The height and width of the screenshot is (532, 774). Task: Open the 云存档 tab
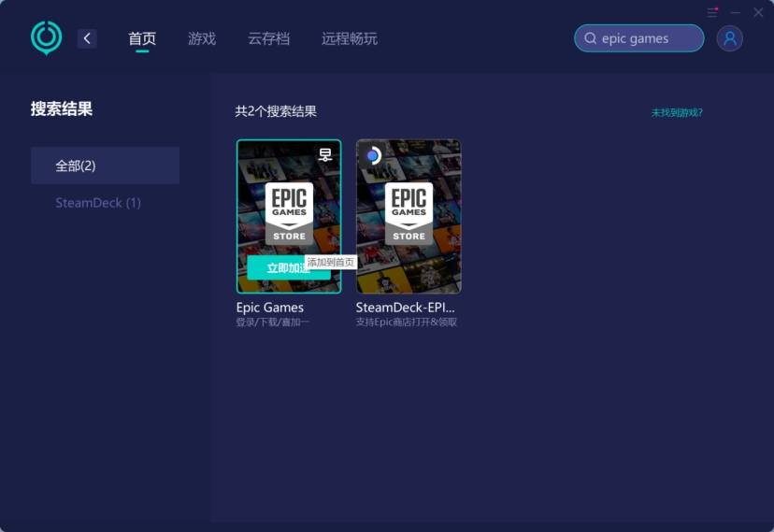click(x=268, y=38)
